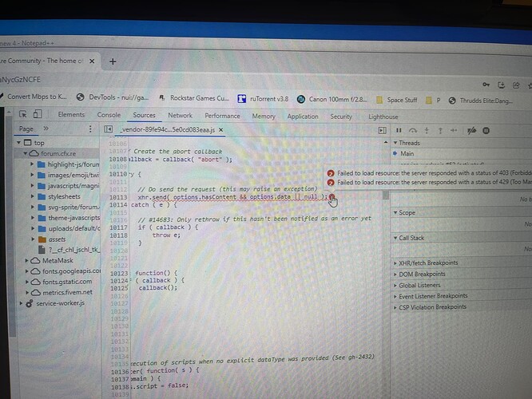Pause script execution

pyautogui.click(x=399, y=131)
